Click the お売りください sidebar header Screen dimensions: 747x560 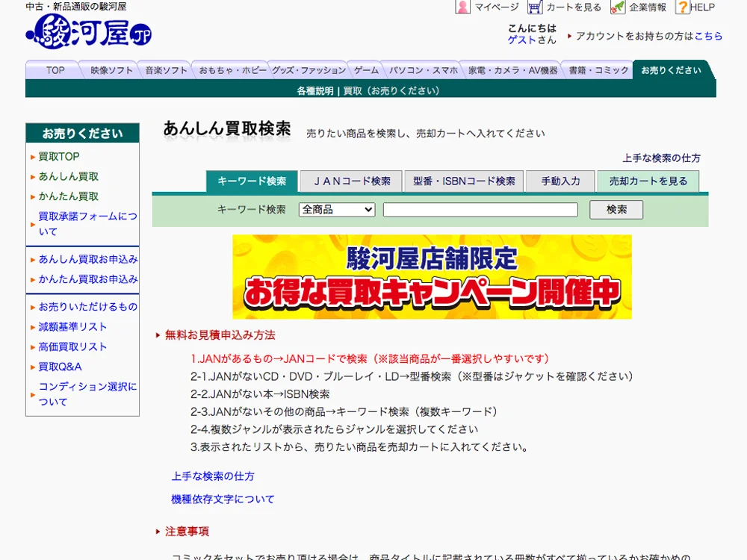click(82, 134)
